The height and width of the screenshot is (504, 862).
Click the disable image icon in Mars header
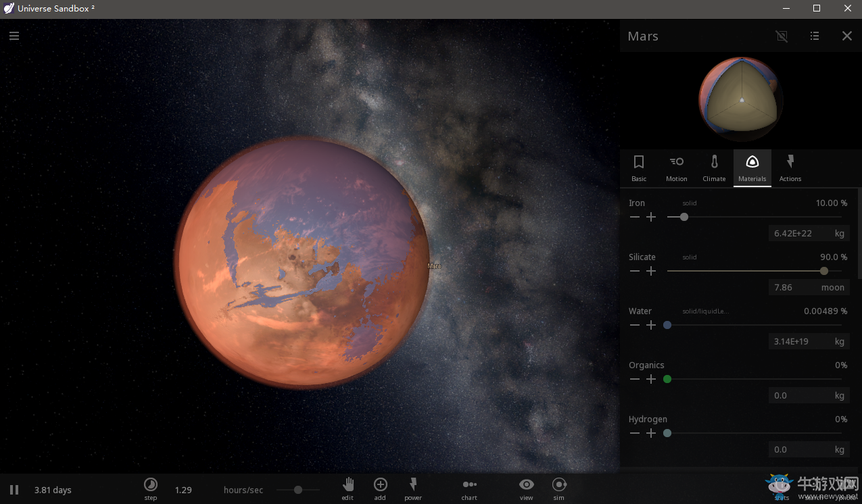[x=782, y=36]
